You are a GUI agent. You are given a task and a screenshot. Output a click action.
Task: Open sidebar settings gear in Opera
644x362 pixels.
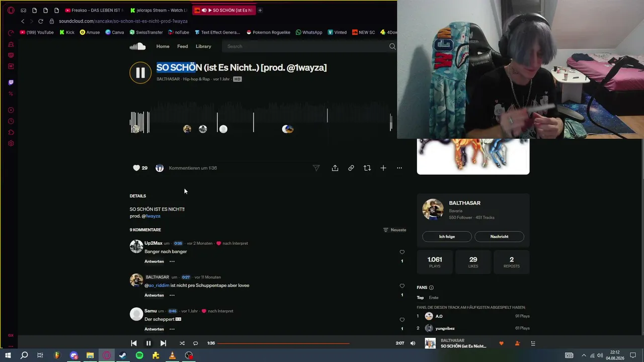coord(11,143)
